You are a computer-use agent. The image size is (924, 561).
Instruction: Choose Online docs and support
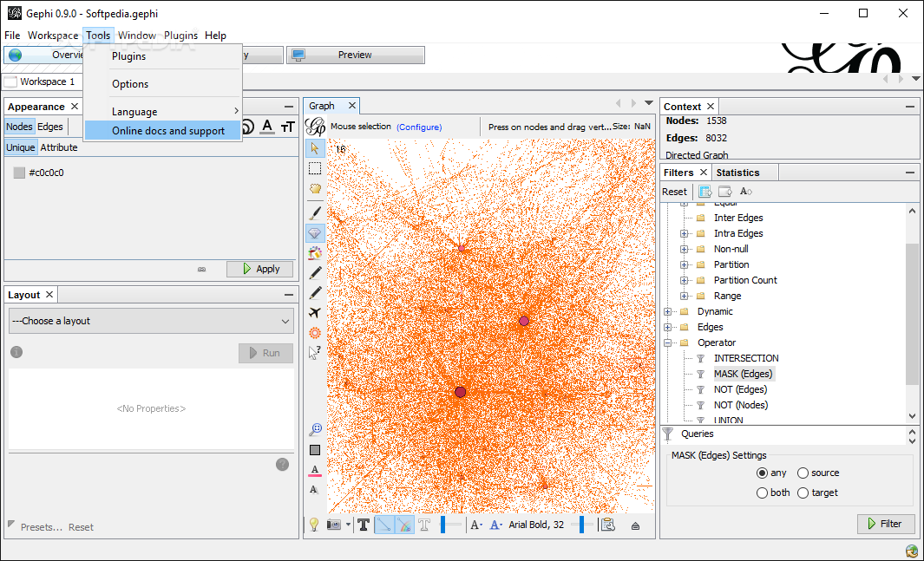point(163,131)
